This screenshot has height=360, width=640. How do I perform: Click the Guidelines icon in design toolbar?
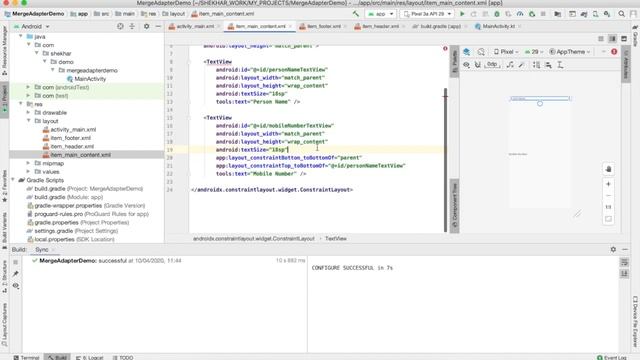tap(560, 65)
